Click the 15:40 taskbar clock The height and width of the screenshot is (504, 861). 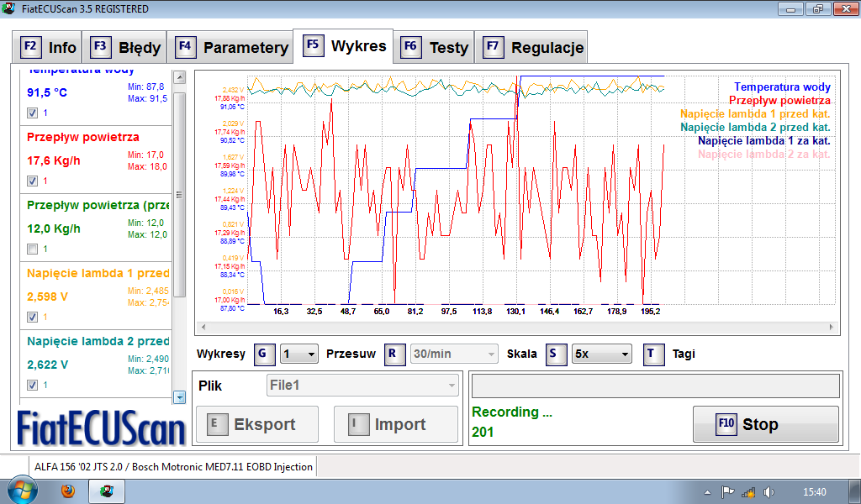(x=814, y=492)
